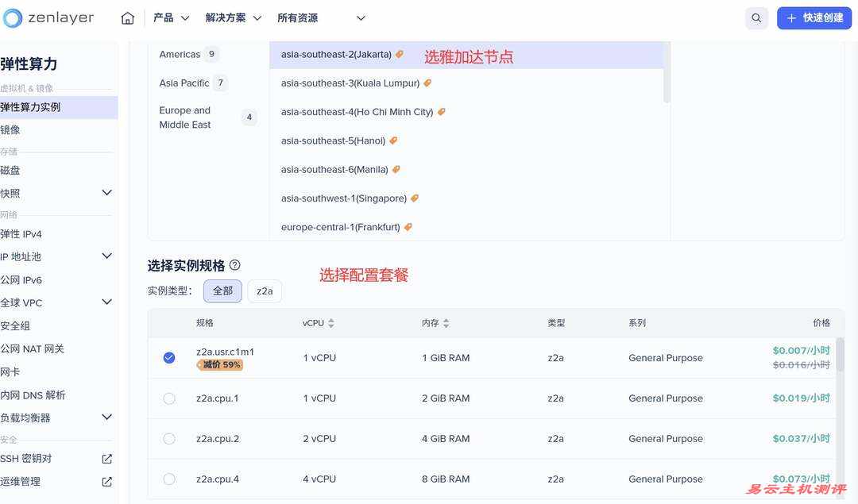Viewport: 858px width, 504px height.
Task: Open the help icon beside 选择实例规格
Action: tap(234, 264)
